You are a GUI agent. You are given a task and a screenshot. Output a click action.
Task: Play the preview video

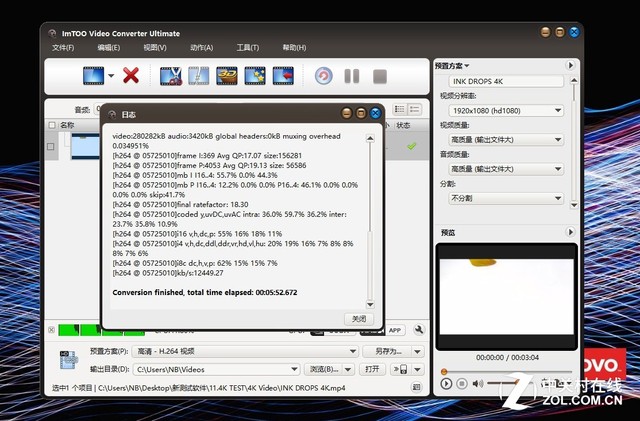(x=446, y=384)
